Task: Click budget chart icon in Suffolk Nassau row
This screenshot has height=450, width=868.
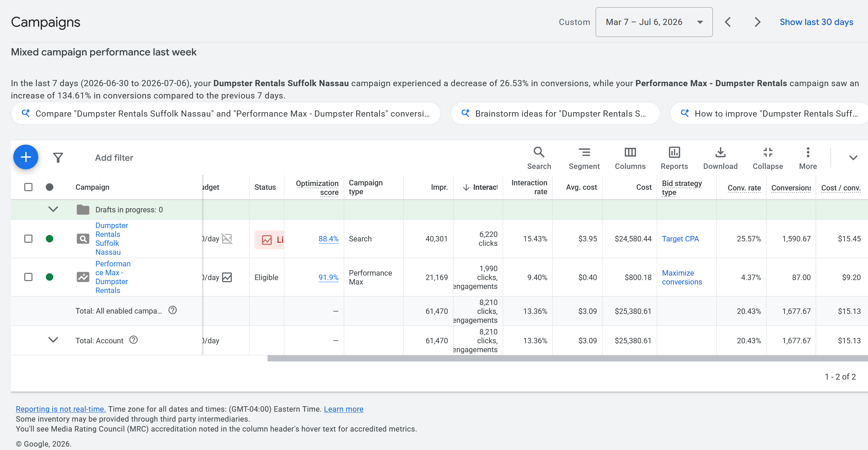Action: (x=227, y=239)
